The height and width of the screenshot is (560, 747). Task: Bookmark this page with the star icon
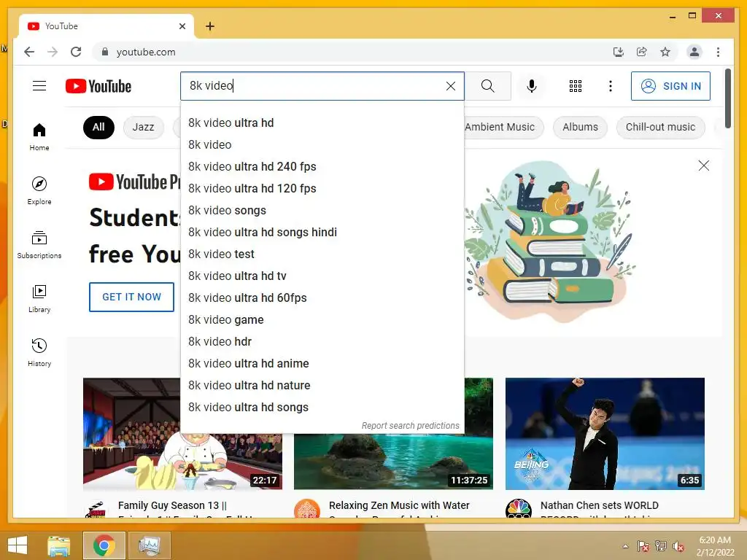tap(665, 52)
